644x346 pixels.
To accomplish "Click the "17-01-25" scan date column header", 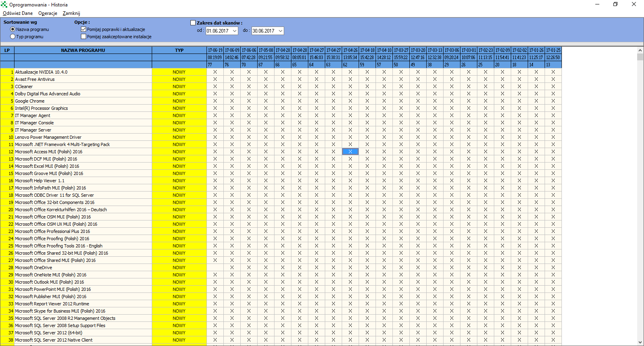I will (x=553, y=50).
